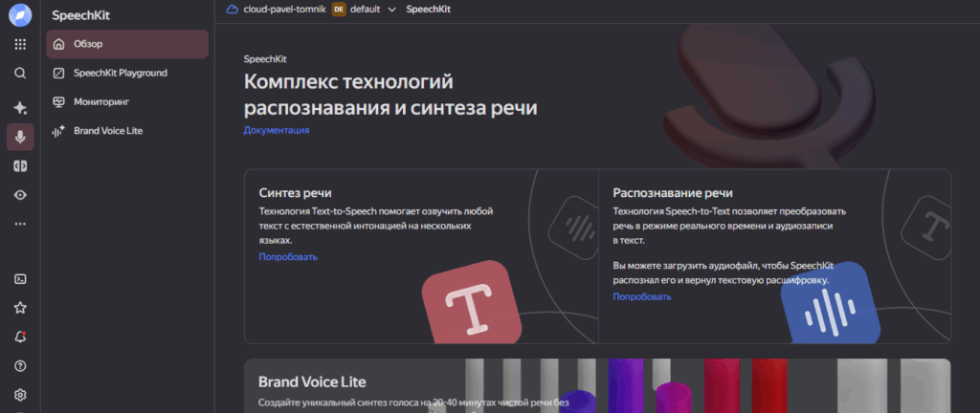The image size is (980, 413).
Task: Open the Документация link
Action: 277,130
